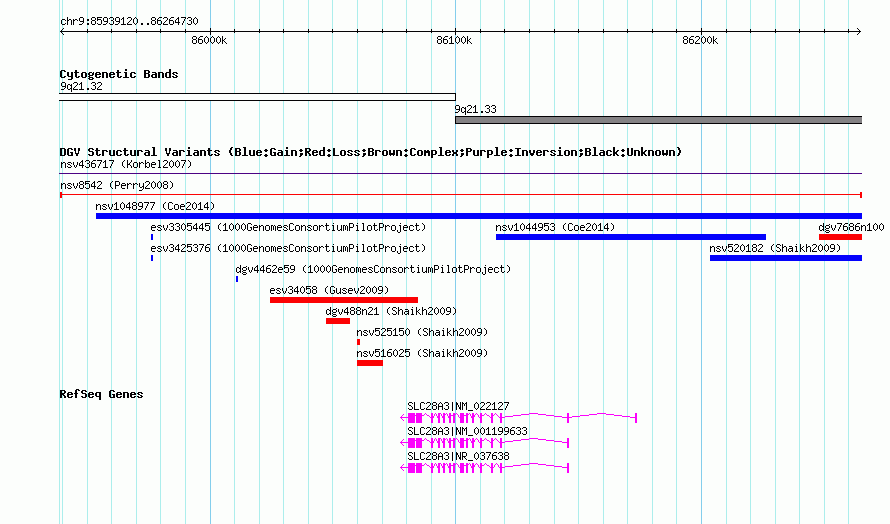Open the nsv525150 (Shaikh2009) label
890x524 pixels.
[422, 332]
